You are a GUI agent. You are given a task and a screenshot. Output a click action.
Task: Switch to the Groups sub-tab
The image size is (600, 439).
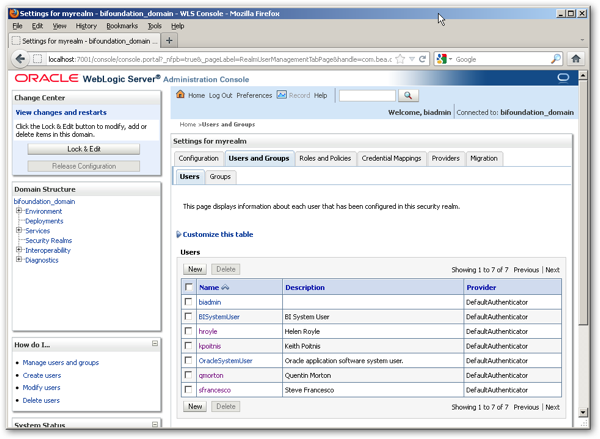(220, 177)
